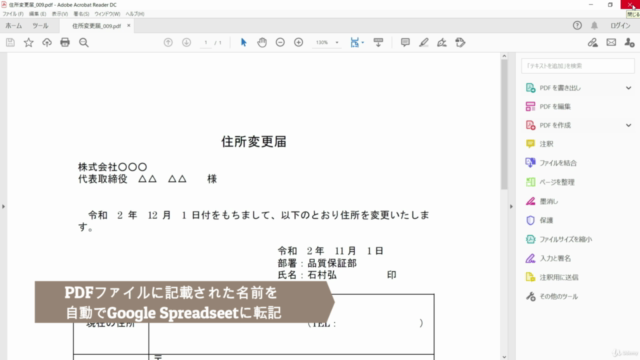Open the help question mark icon
Image resolution: width=640 pixels, height=360 pixels.
point(577,25)
